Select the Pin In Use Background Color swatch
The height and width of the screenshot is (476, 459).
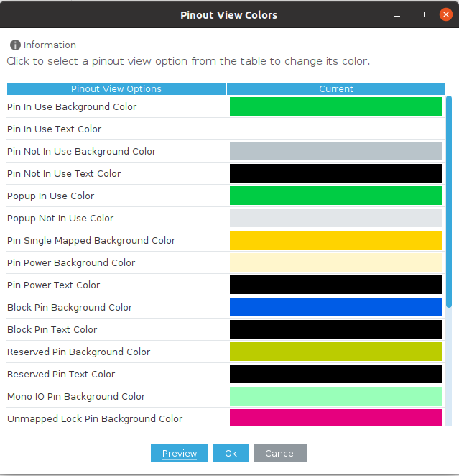pyautogui.click(x=335, y=106)
